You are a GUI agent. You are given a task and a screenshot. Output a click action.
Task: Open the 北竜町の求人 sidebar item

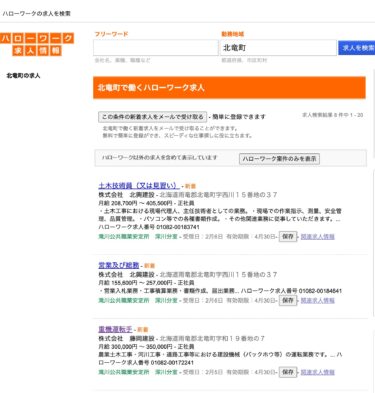point(23,76)
